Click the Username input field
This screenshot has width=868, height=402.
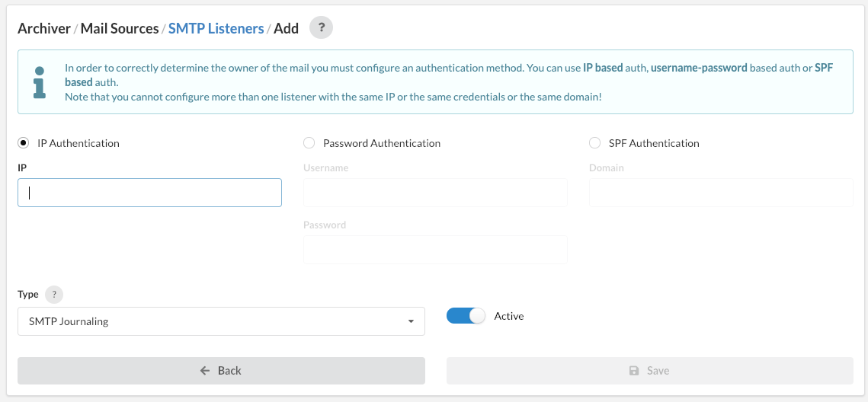click(x=435, y=193)
